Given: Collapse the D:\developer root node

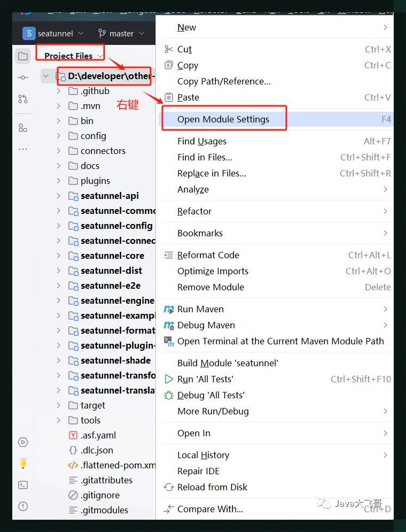Looking at the screenshot, I should click(x=46, y=76).
